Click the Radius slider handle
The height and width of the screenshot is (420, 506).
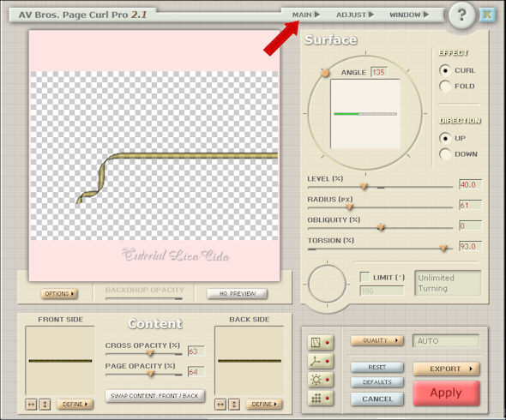[x=350, y=207]
